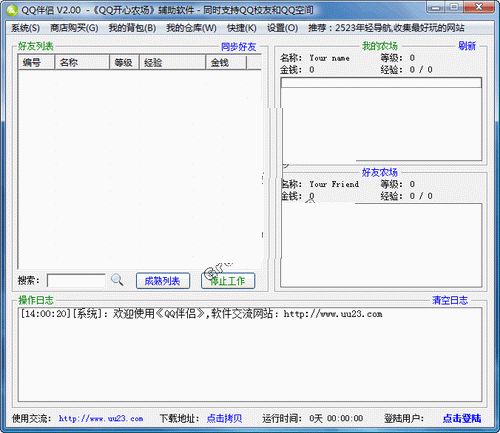The image size is (500, 433).
Task: Open the 我的背包(B) menu
Action: (x=132, y=28)
